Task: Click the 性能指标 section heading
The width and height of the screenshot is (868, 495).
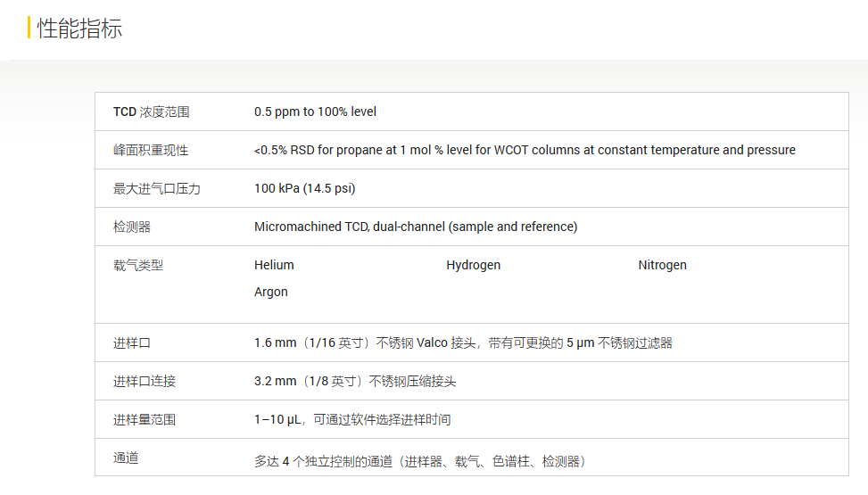Action: coord(79,29)
